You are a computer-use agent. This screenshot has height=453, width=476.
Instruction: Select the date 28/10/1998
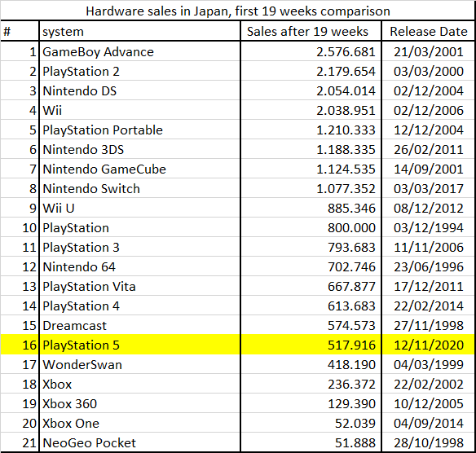tap(429, 443)
